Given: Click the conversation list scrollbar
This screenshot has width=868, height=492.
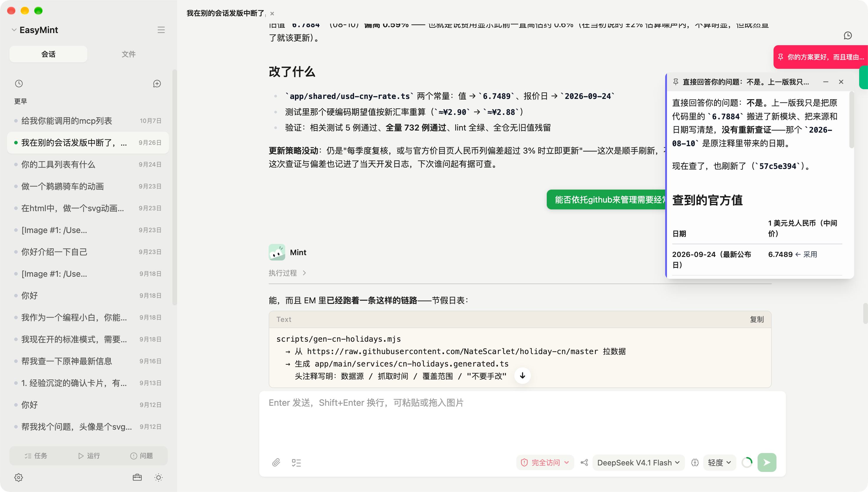Looking at the screenshot, I should [x=174, y=188].
